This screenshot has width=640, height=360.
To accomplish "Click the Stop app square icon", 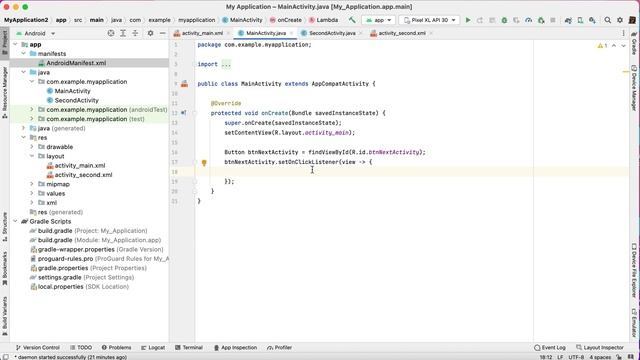I will pos(553,20).
